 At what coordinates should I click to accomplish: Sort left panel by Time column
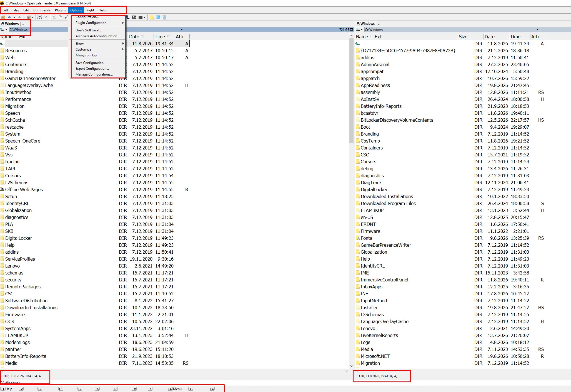coord(164,37)
